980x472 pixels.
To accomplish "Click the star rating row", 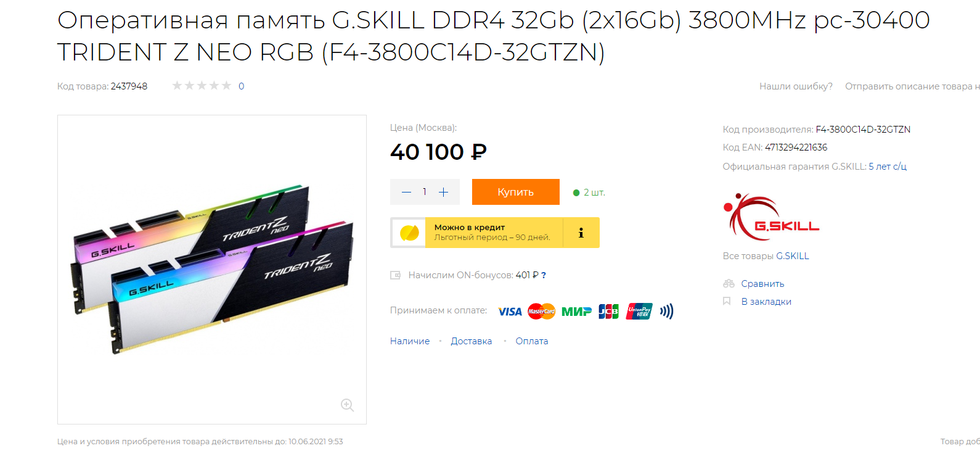I will (202, 86).
